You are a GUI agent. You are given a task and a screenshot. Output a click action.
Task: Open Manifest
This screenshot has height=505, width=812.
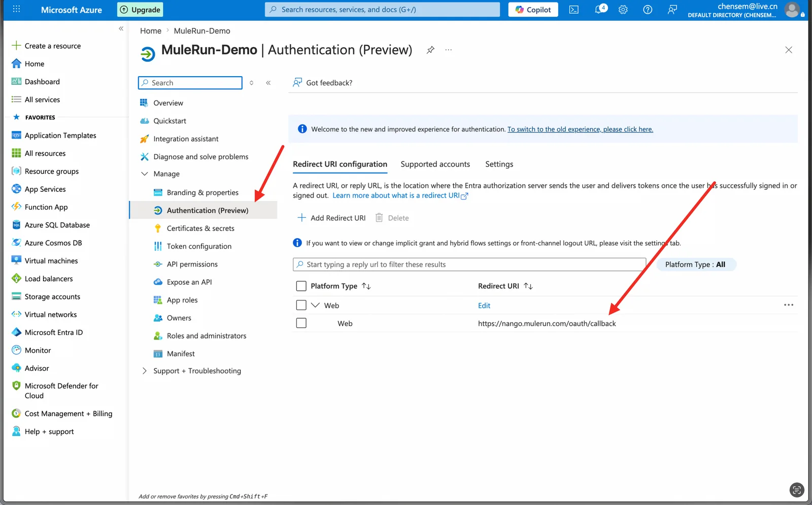click(x=181, y=354)
